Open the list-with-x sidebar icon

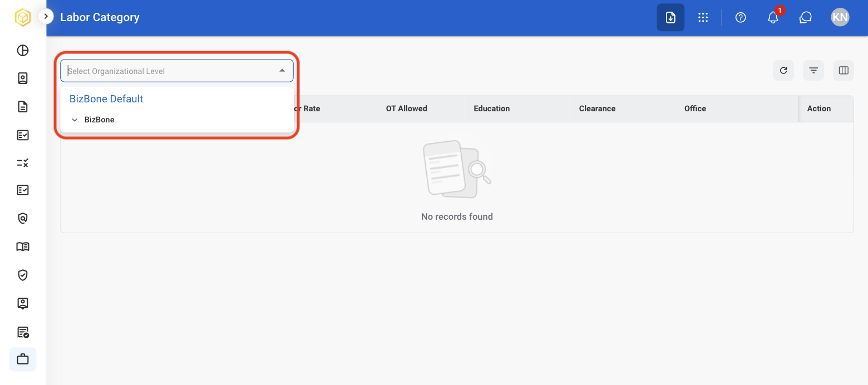pos(23,163)
